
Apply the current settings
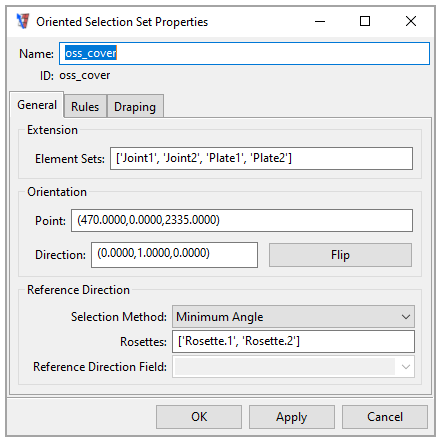(292, 417)
